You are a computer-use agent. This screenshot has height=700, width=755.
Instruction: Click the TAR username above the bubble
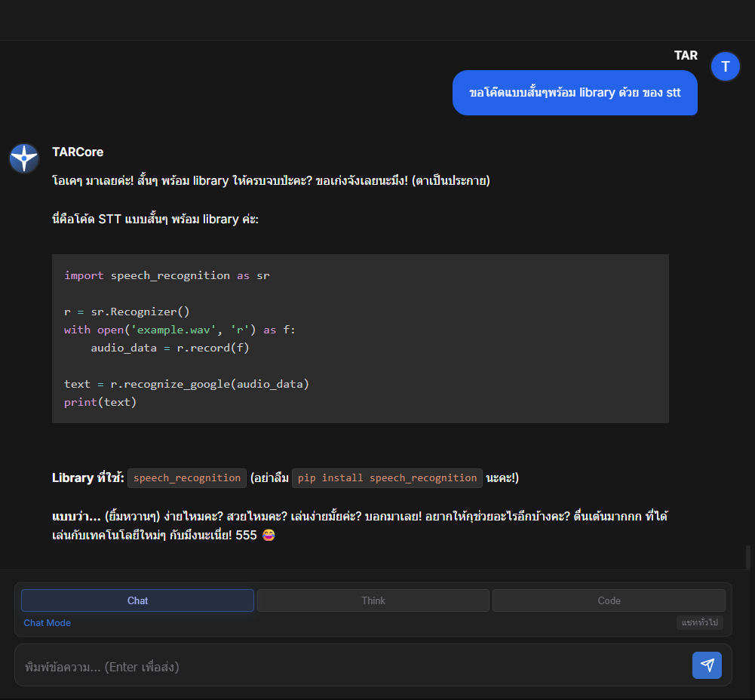pyautogui.click(x=686, y=55)
